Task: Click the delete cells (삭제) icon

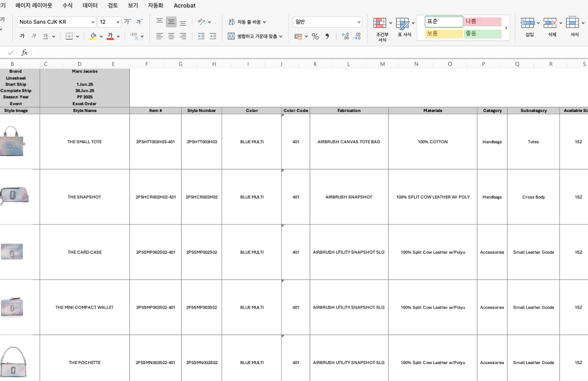Action: pyautogui.click(x=549, y=23)
